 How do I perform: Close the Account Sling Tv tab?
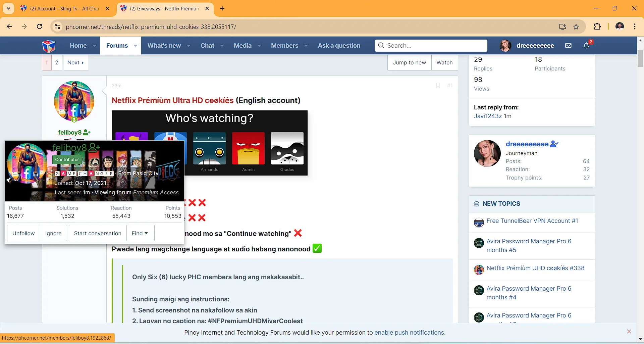(107, 8)
